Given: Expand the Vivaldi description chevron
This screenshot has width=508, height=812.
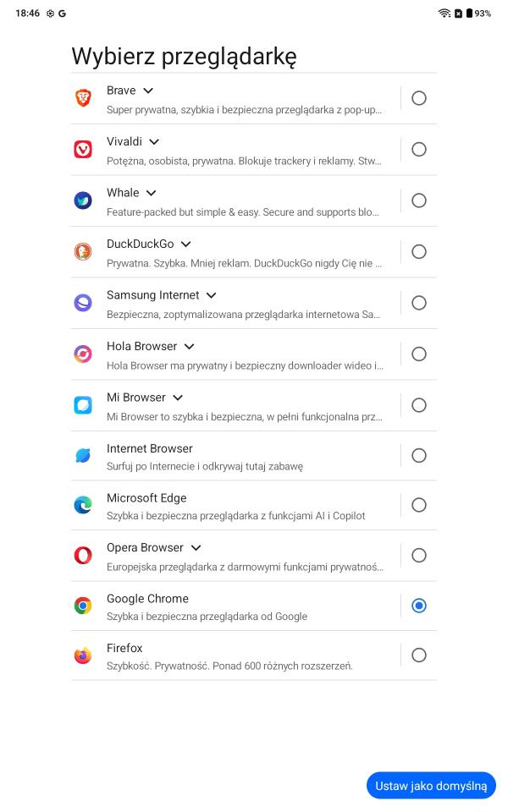Looking at the screenshot, I should coord(153,142).
